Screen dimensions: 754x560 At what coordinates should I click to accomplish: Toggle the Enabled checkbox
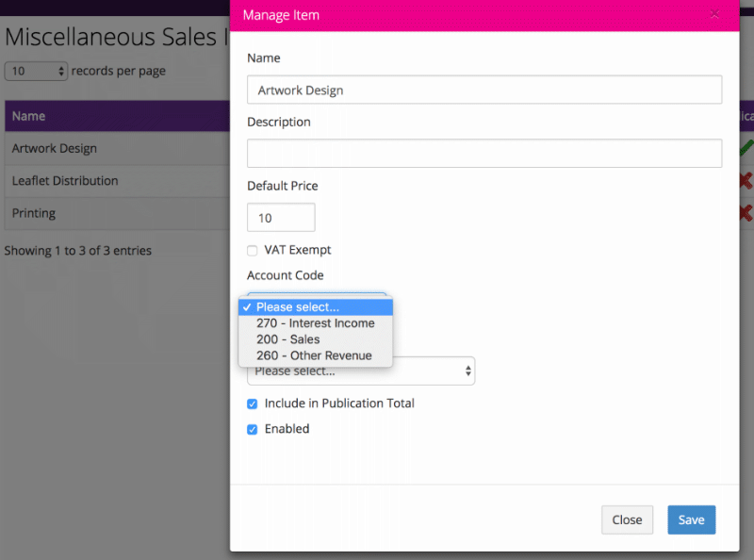click(253, 429)
